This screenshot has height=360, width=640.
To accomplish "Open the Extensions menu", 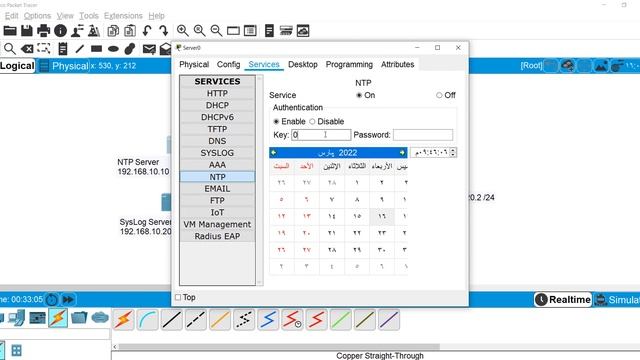I will point(123,16).
